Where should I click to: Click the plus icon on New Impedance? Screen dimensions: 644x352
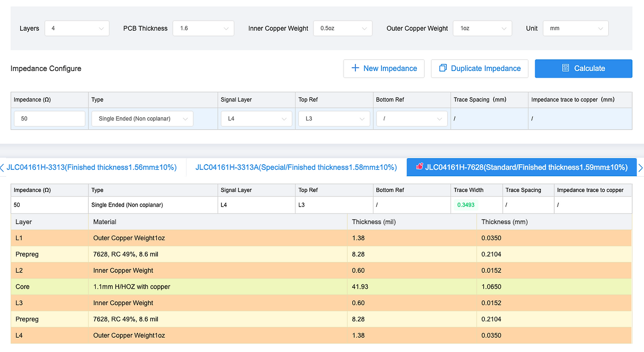pyautogui.click(x=355, y=68)
